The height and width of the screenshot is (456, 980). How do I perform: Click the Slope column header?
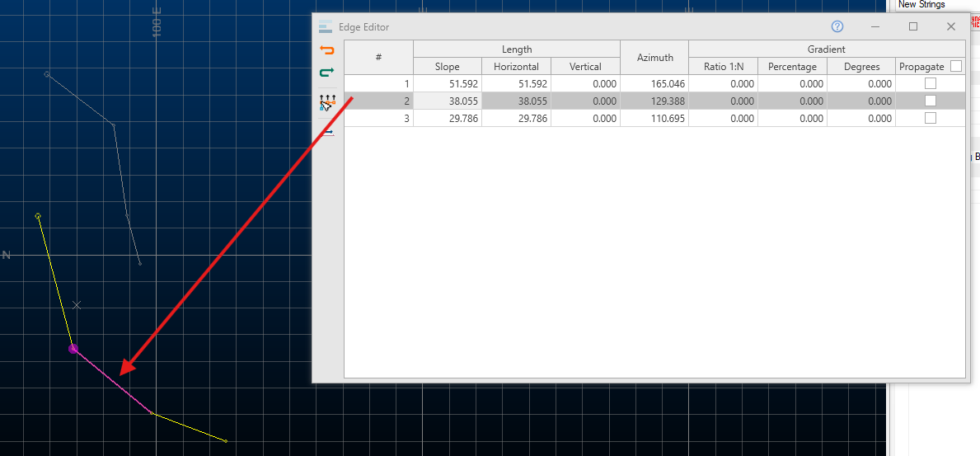(x=447, y=66)
